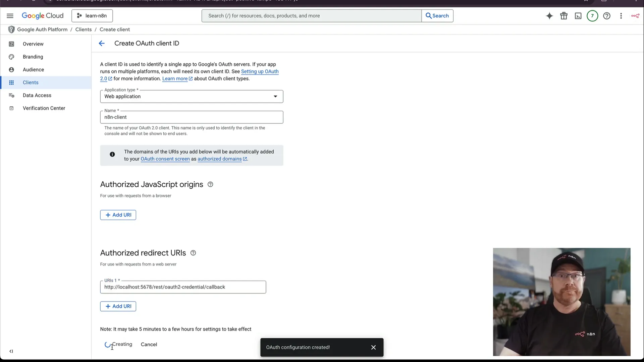Dismiss the OAuth configuration created toast
This screenshot has height=362, width=644.
[373, 348]
